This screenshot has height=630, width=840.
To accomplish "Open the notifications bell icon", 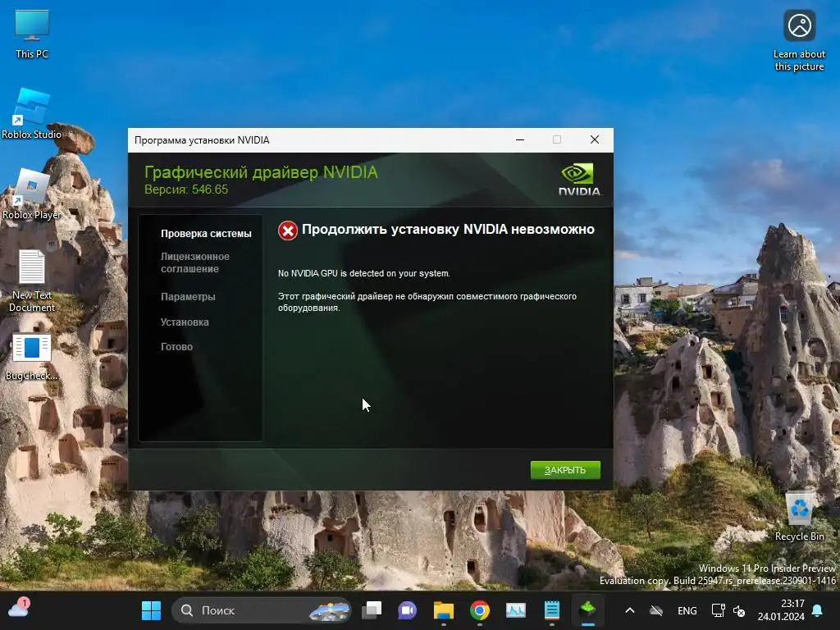I will coord(818,610).
